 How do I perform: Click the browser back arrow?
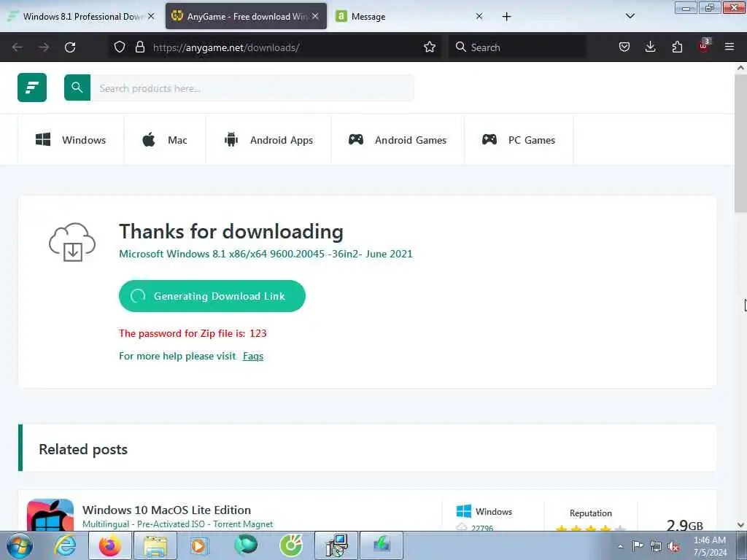click(18, 47)
